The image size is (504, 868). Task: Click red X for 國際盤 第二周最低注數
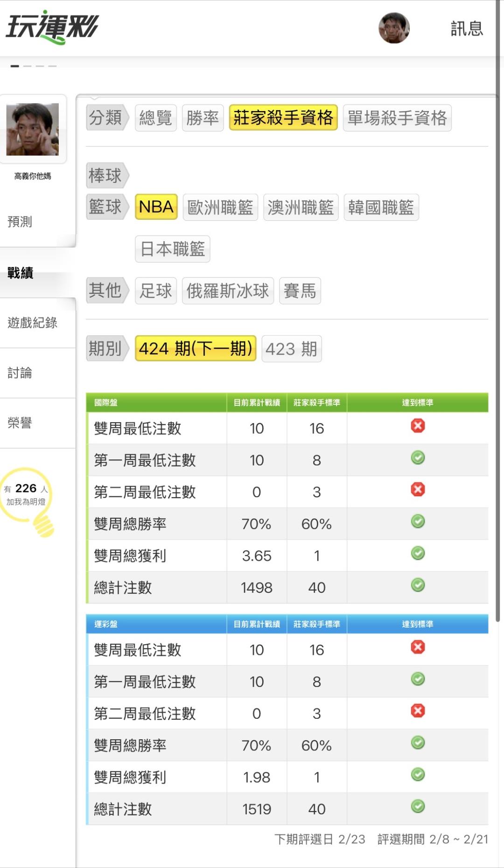click(x=418, y=489)
